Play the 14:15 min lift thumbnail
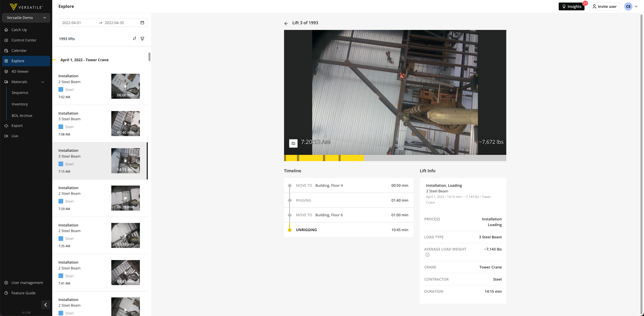Image resolution: width=644 pixels, height=316 pixels. tap(126, 161)
